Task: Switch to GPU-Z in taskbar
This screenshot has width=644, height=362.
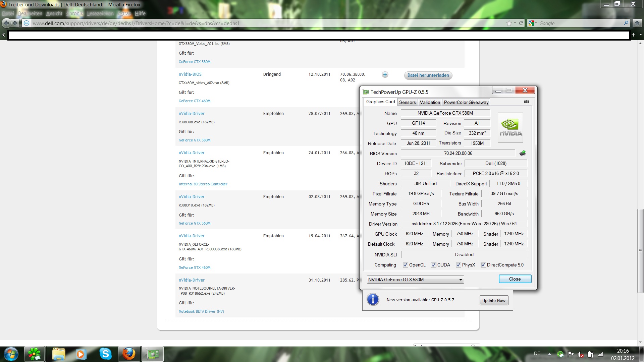Action: point(153,354)
